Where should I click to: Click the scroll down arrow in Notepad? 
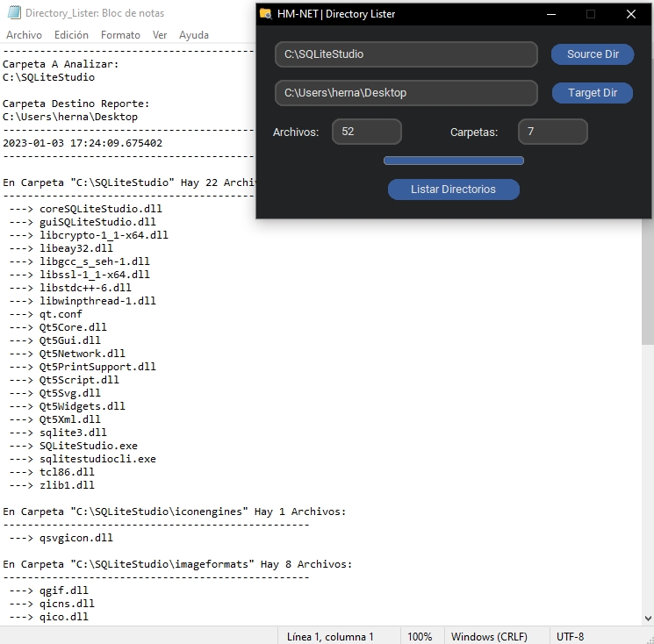click(x=648, y=619)
